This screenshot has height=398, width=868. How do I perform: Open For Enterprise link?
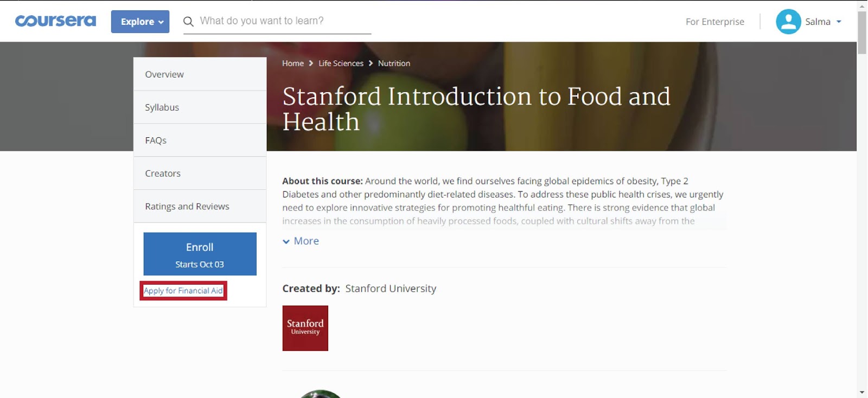click(x=714, y=22)
